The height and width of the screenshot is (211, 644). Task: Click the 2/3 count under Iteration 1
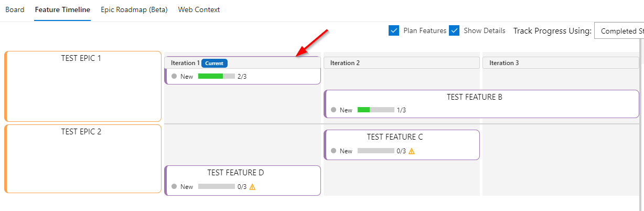point(242,77)
